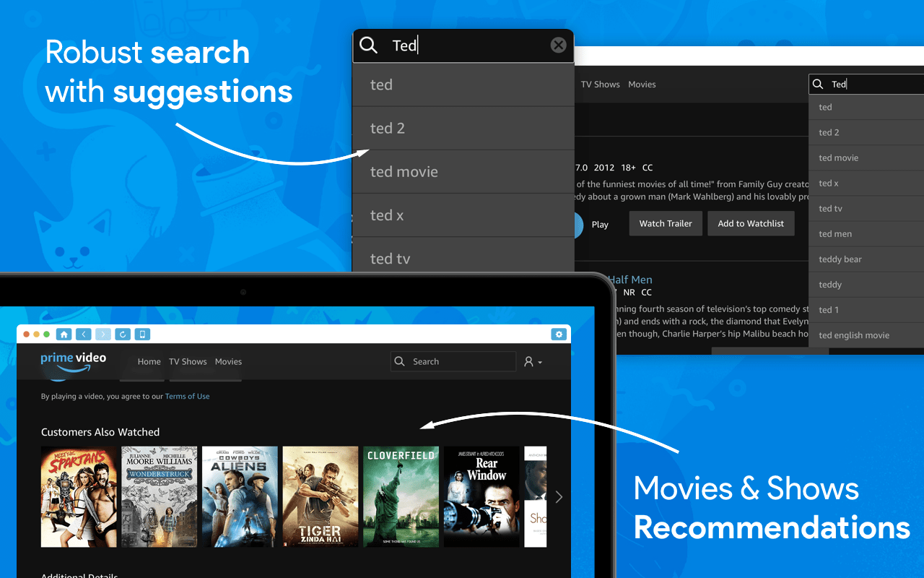Choose large suggestion "ted 2"

[463, 128]
